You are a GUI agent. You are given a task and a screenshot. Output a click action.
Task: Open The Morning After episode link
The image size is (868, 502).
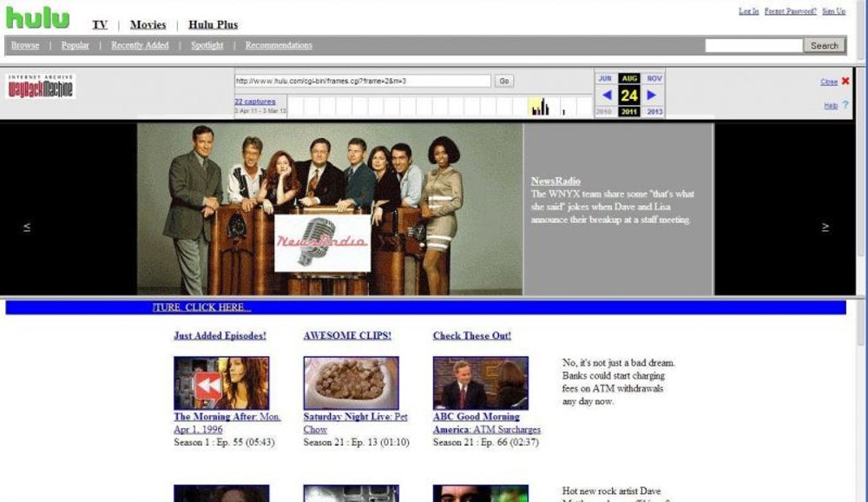tap(227, 423)
